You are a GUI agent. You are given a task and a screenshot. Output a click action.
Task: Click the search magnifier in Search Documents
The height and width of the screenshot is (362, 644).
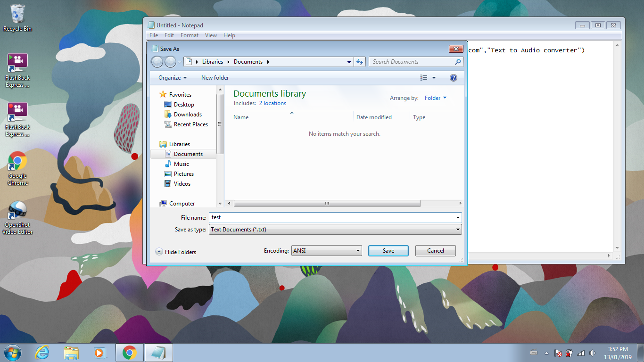[457, 62]
